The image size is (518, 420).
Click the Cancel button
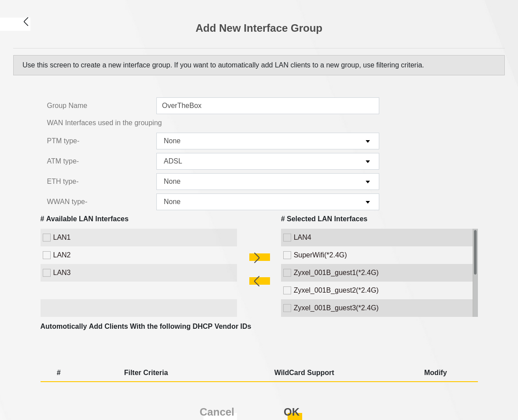(217, 412)
